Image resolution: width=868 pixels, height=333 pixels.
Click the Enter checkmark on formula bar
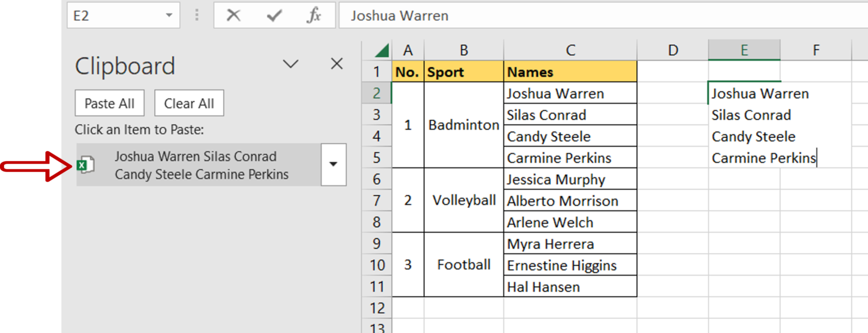point(275,15)
